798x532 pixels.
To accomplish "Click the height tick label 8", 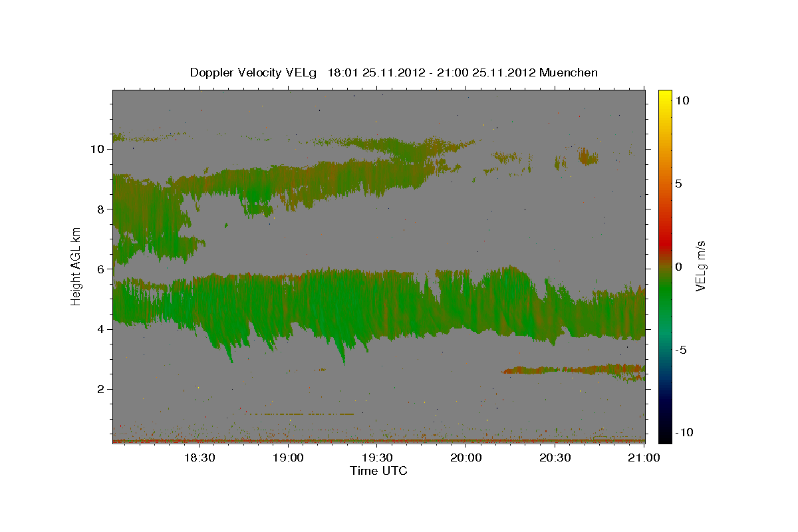I will pyautogui.click(x=100, y=209).
